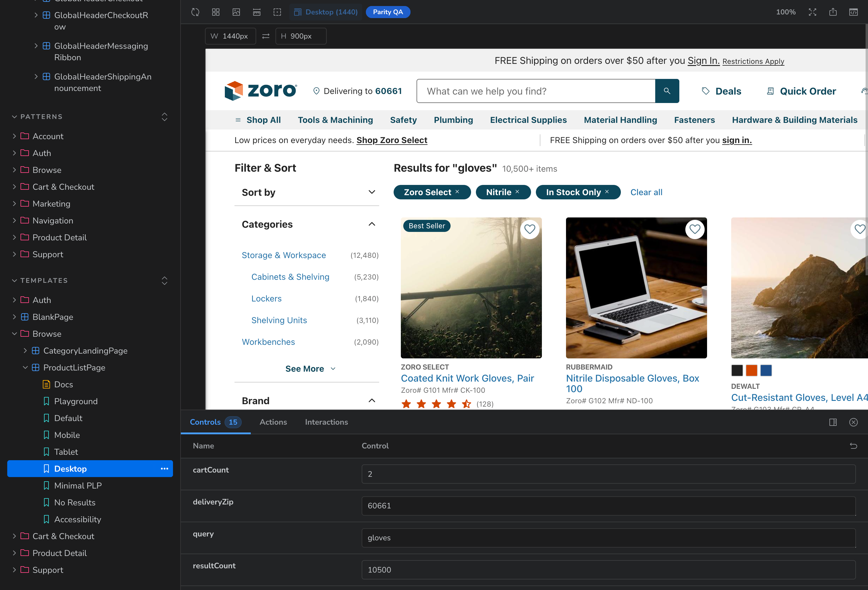Enter fullscreen mode via expand icon
Screen dimensions: 868x590
[x=812, y=12]
